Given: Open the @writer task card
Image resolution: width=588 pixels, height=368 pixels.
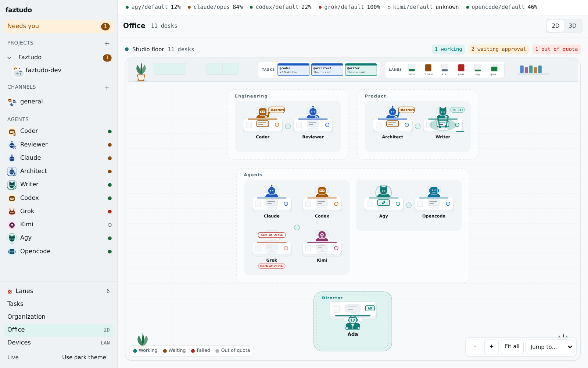Looking at the screenshot, I should click(x=361, y=70).
